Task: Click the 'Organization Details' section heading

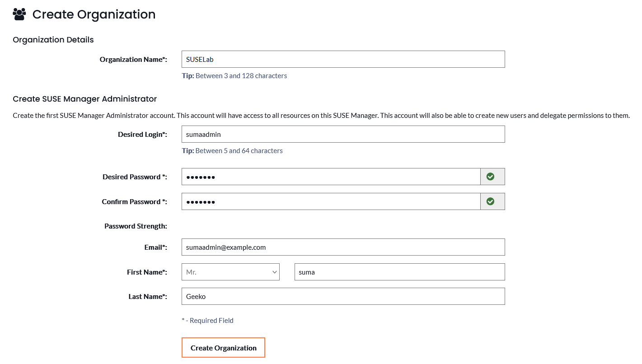Action: click(x=53, y=40)
